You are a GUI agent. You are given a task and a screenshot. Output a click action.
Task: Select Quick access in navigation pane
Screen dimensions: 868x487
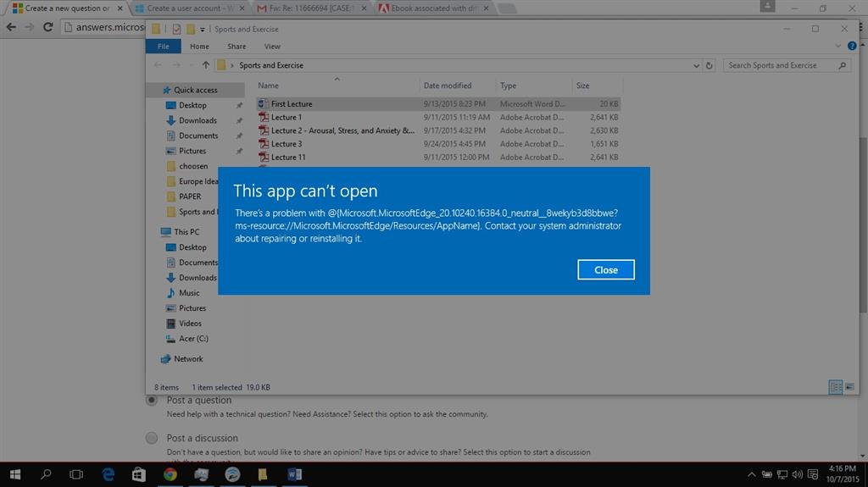click(196, 90)
